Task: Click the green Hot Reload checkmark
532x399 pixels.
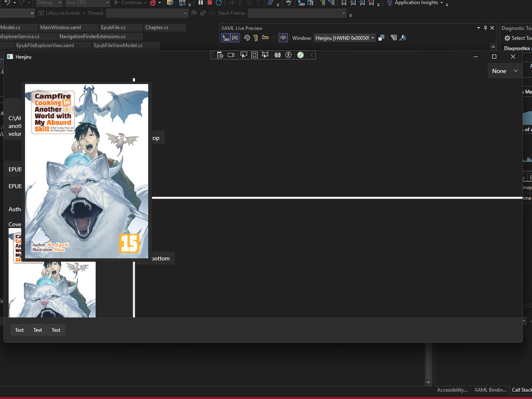Action: click(x=300, y=55)
